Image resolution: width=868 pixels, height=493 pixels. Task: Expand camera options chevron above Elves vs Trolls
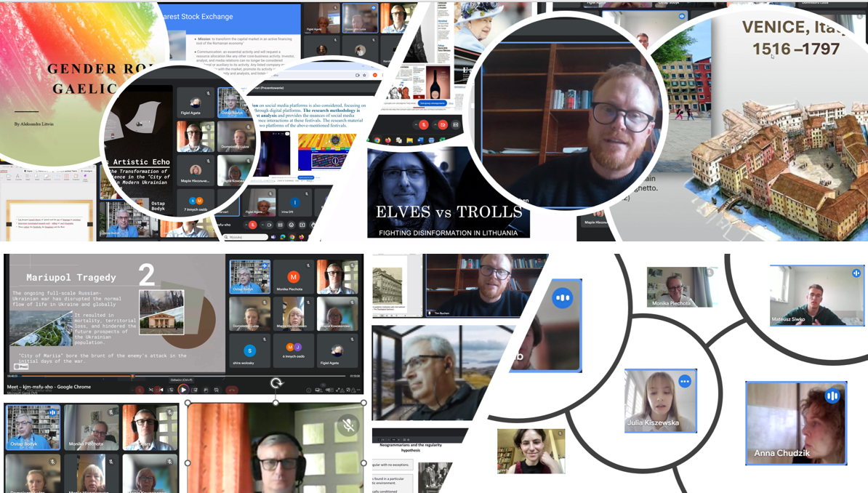(435, 124)
